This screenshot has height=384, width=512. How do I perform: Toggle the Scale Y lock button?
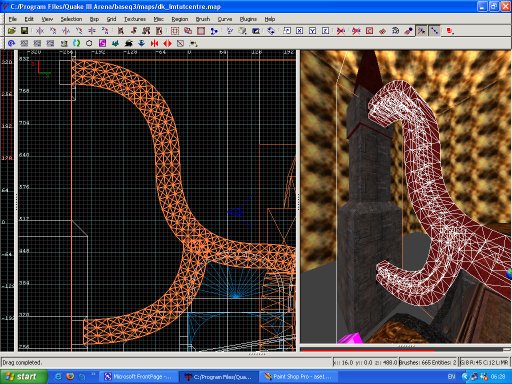(x=312, y=31)
